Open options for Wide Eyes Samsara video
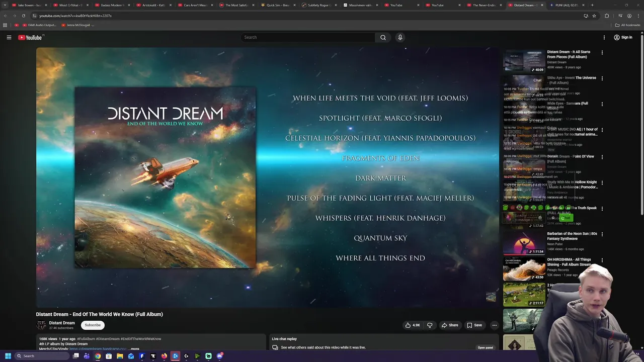 click(x=602, y=104)
